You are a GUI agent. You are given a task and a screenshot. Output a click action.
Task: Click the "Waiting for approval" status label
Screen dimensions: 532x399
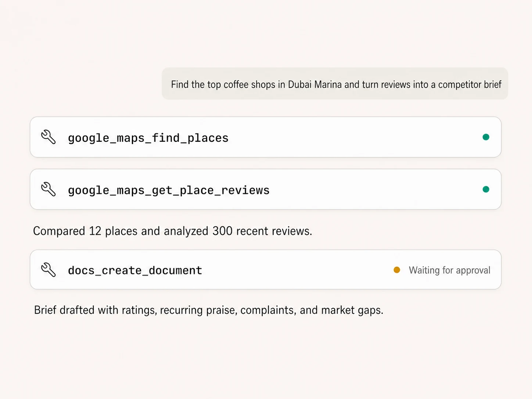pos(449,270)
